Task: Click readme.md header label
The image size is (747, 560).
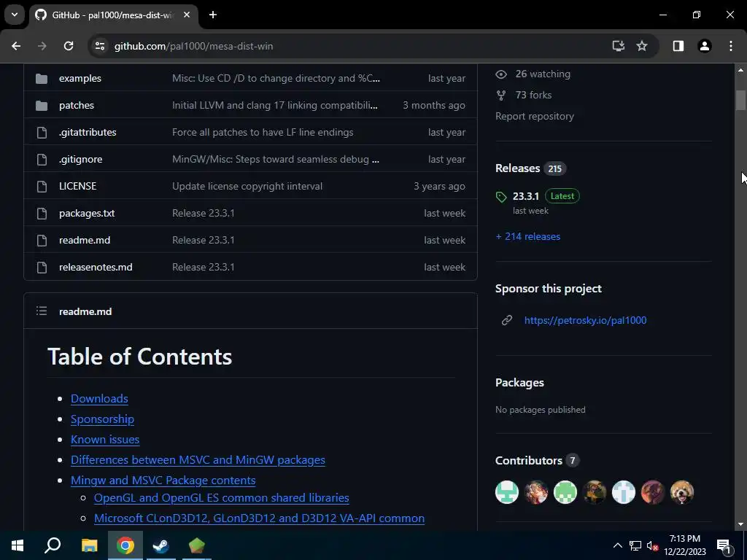Action: [85, 311]
